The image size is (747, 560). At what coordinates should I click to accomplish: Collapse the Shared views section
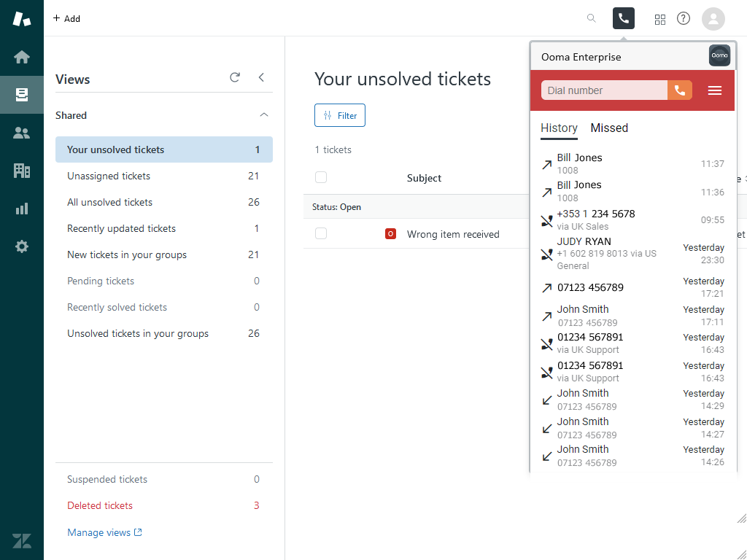263,115
